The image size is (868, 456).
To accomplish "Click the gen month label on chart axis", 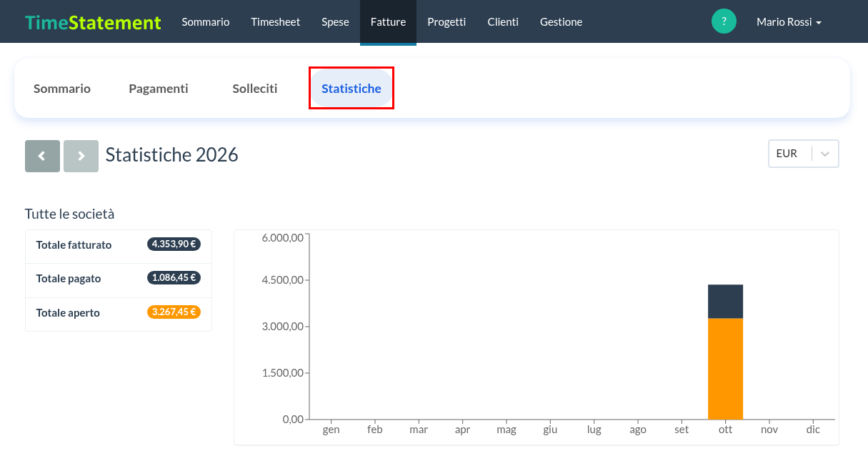I will click(x=331, y=430).
